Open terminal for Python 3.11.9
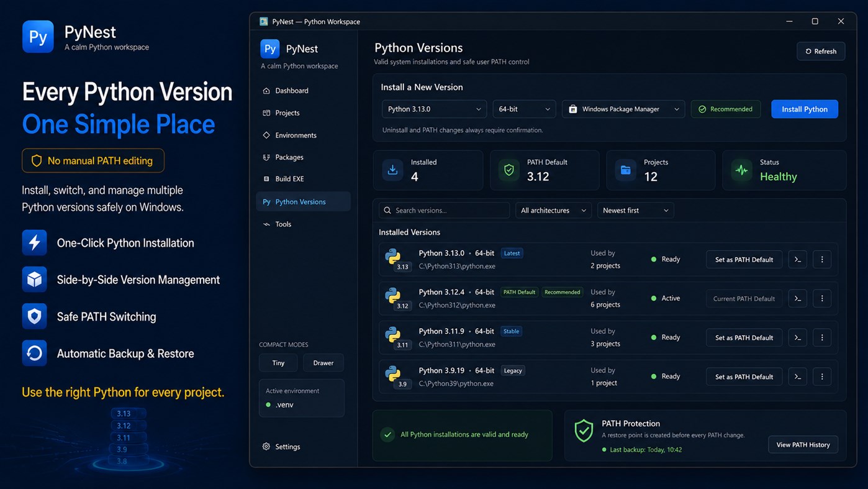The image size is (868, 489). click(798, 337)
